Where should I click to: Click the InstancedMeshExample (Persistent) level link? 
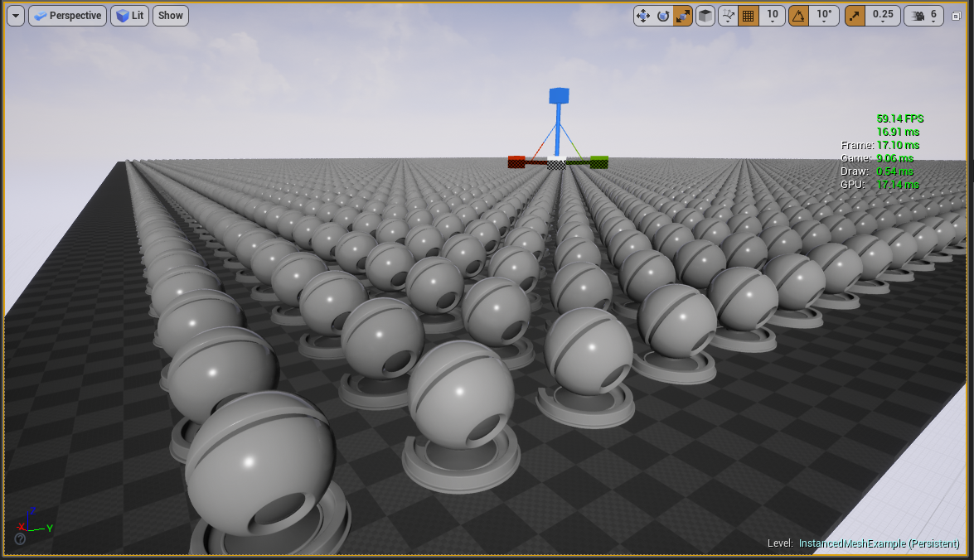click(879, 543)
